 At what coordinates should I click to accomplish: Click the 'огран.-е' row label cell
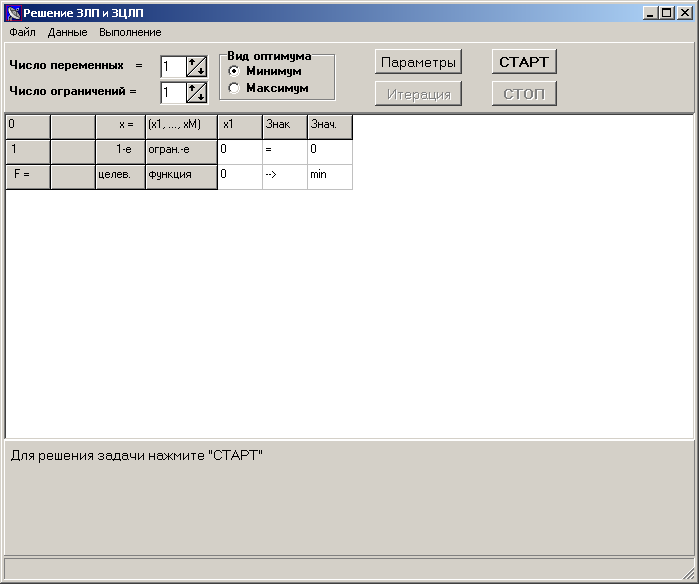pyautogui.click(x=181, y=152)
